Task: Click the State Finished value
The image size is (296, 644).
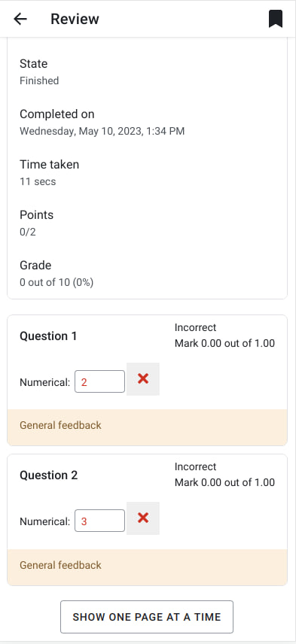Action: pyautogui.click(x=39, y=80)
